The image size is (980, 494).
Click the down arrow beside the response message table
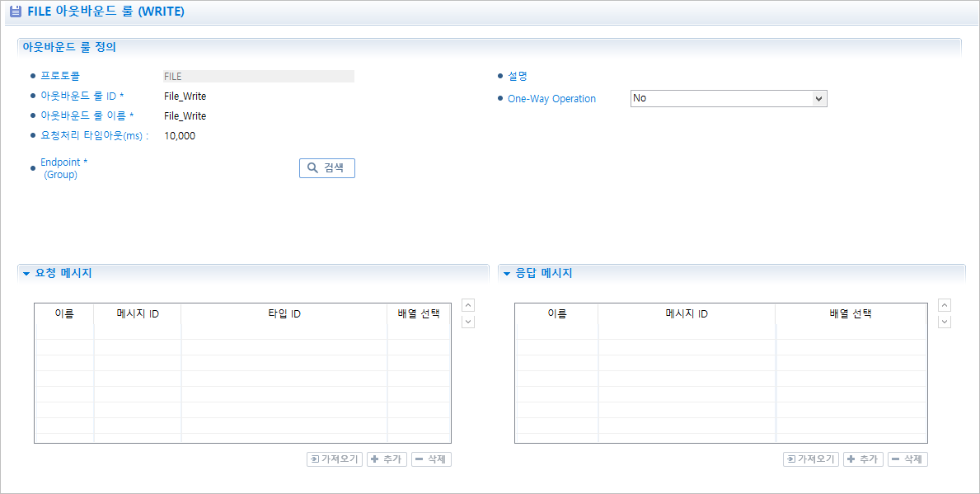945,321
